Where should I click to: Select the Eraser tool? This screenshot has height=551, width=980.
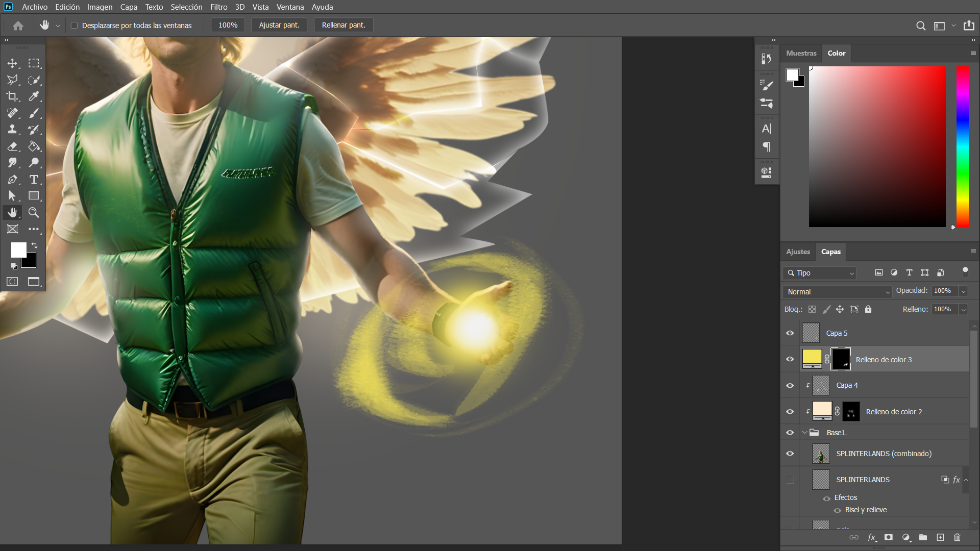(12, 146)
